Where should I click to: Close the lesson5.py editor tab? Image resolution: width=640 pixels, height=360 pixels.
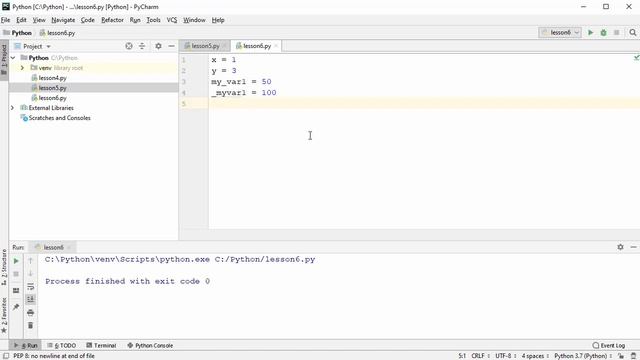pyautogui.click(x=224, y=46)
